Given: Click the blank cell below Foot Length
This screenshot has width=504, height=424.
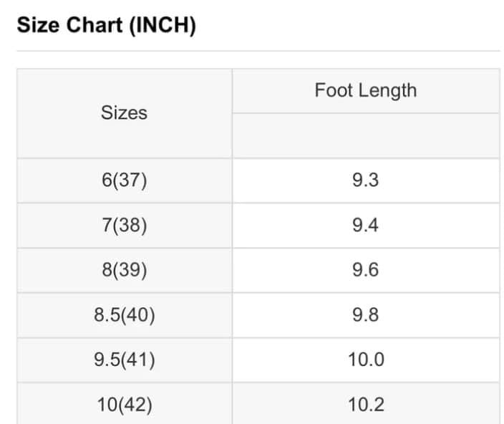Looking at the screenshot, I should tap(365, 135).
